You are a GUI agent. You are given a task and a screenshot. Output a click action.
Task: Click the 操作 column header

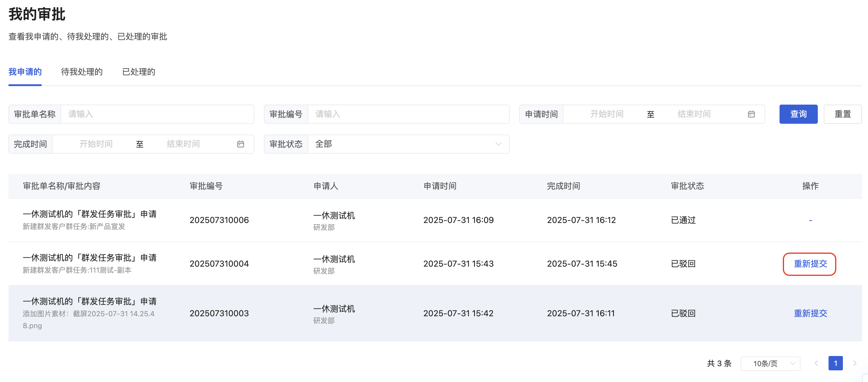[x=810, y=186]
